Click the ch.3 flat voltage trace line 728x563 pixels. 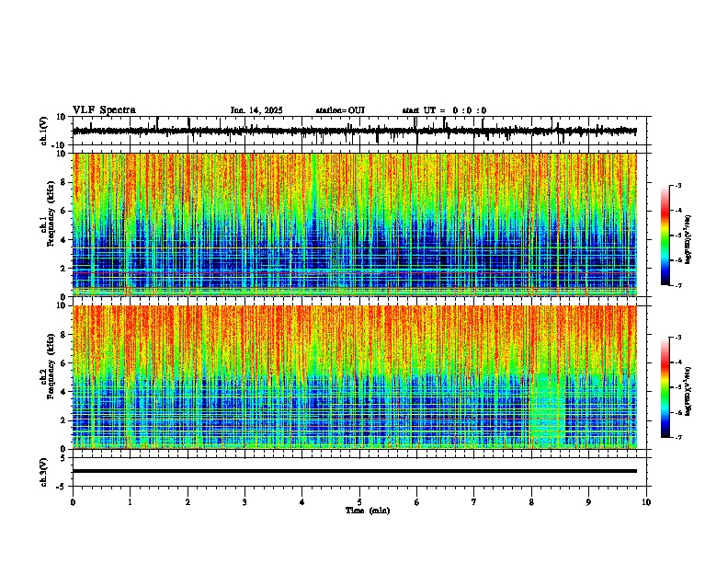coord(355,471)
